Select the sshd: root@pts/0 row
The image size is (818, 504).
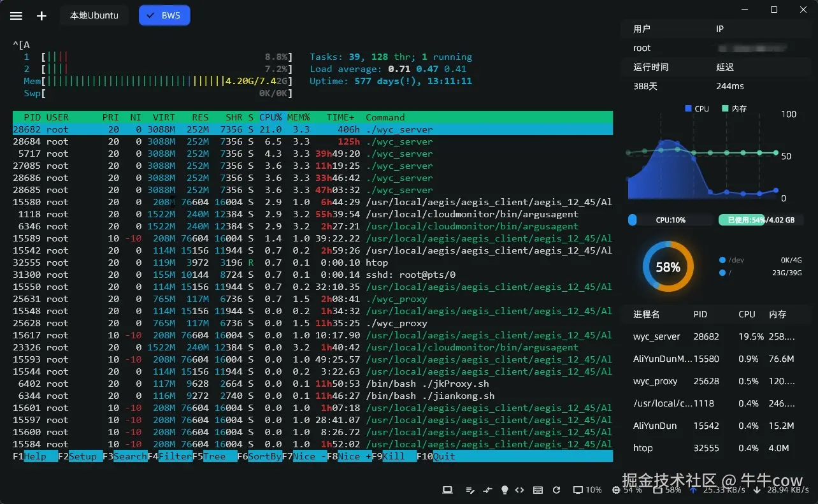pos(313,275)
